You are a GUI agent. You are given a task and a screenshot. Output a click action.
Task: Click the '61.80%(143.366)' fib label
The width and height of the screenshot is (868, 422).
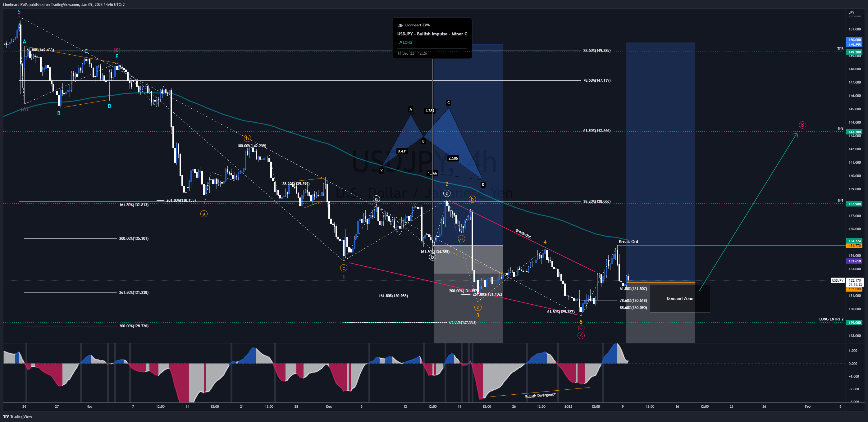click(x=597, y=131)
